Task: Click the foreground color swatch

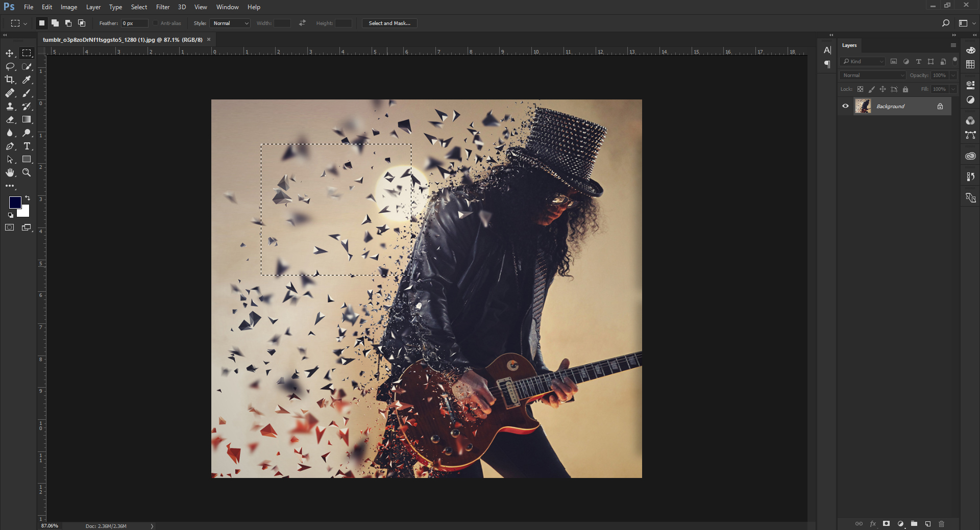Action: pyautogui.click(x=15, y=203)
